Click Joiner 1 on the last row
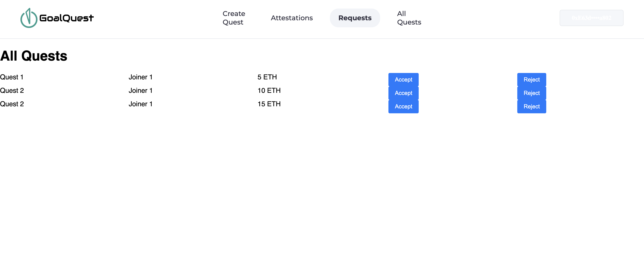The height and width of the screenshot is (268, 644). coord(141,104)
